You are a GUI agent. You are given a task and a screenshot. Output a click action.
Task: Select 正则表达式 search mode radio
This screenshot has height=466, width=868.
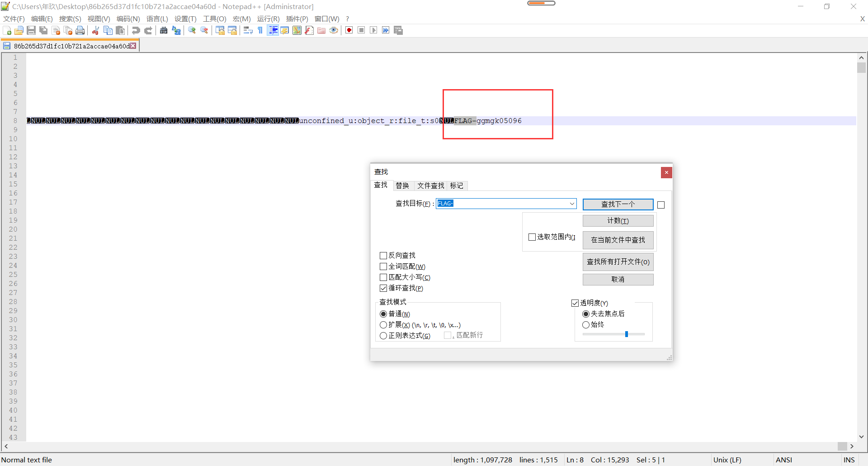coord(383,336)
